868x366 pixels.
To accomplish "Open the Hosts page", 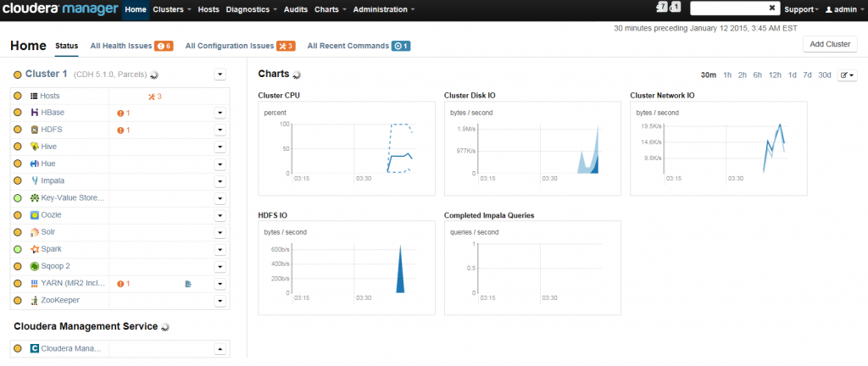I will click(209, 9).
